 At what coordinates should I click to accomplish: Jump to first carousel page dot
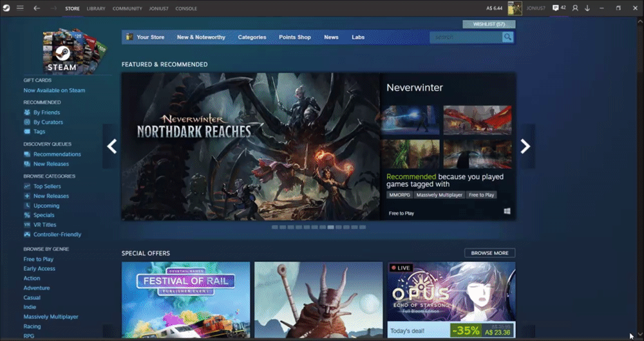click(275, 227)
